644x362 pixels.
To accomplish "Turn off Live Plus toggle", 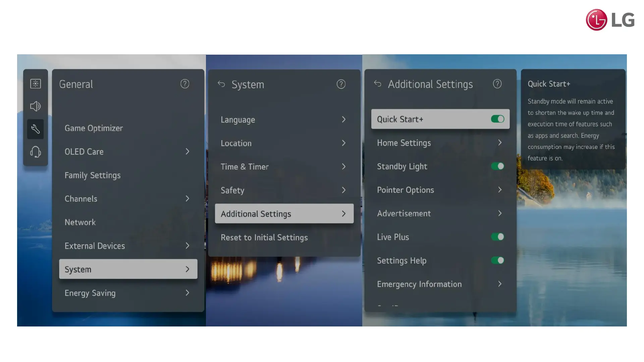I will (x=497, y=237).
